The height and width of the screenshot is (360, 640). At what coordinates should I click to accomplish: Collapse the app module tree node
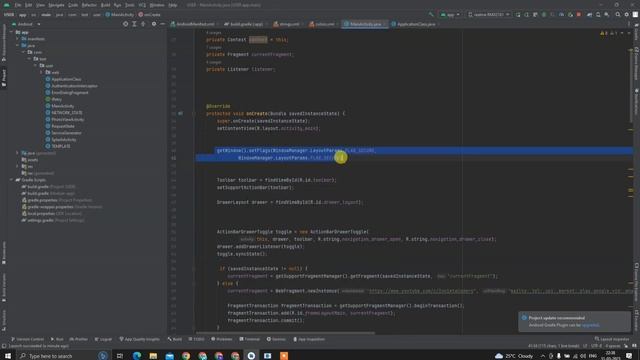[x=11, y=32]
